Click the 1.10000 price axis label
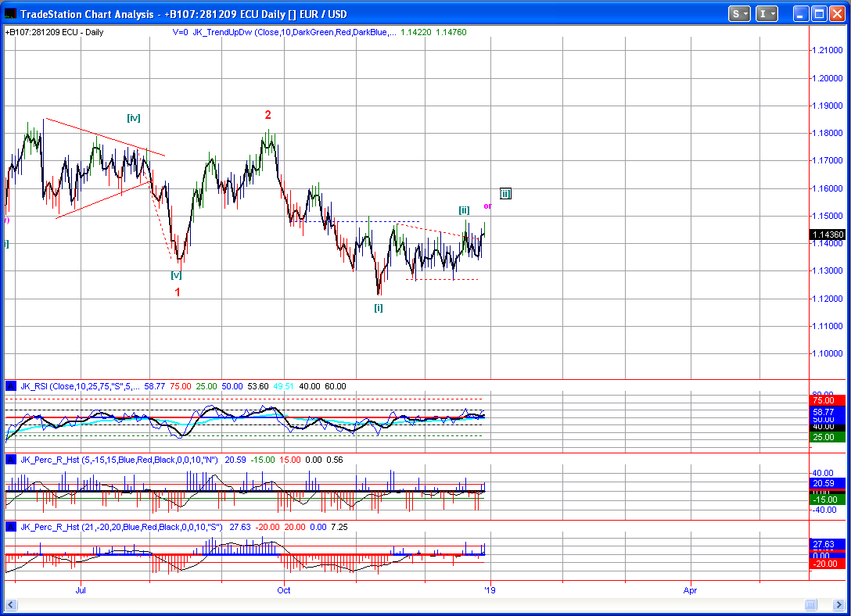This screenshot has width=851, height=616. (x=827, y=353)
